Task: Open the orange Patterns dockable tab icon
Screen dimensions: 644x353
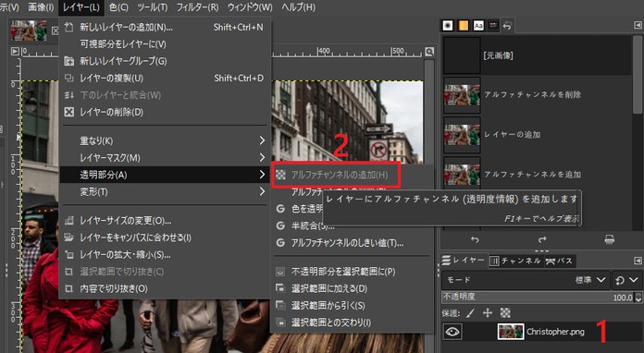Action: [x=463, y=26]
